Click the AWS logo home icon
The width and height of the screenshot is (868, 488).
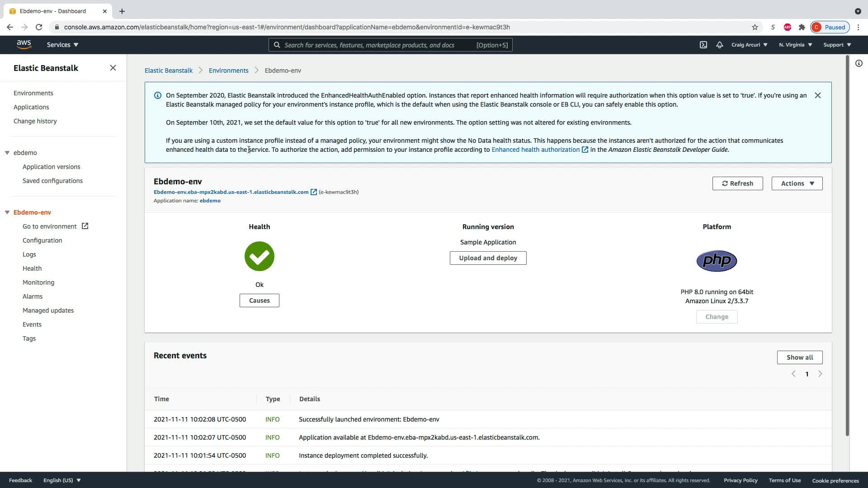click(x=24, y=44)
